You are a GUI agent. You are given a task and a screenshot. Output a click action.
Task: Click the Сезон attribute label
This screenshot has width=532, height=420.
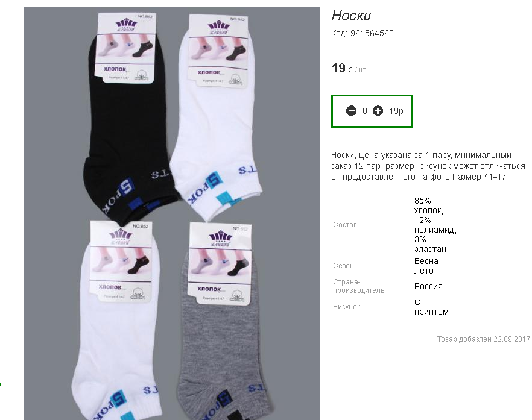pyautogui.click(x=343, y=266)
